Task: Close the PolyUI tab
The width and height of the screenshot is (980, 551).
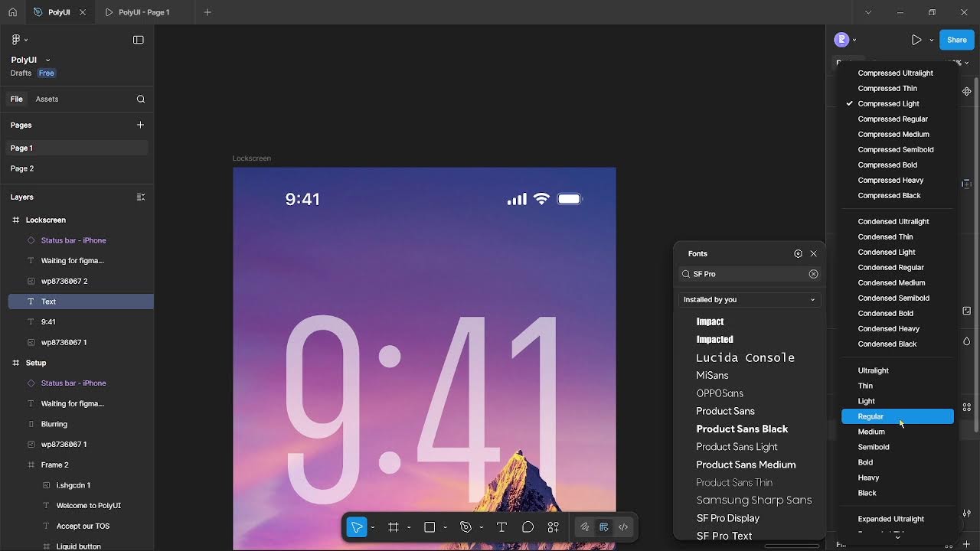Action: click(83, 12)
